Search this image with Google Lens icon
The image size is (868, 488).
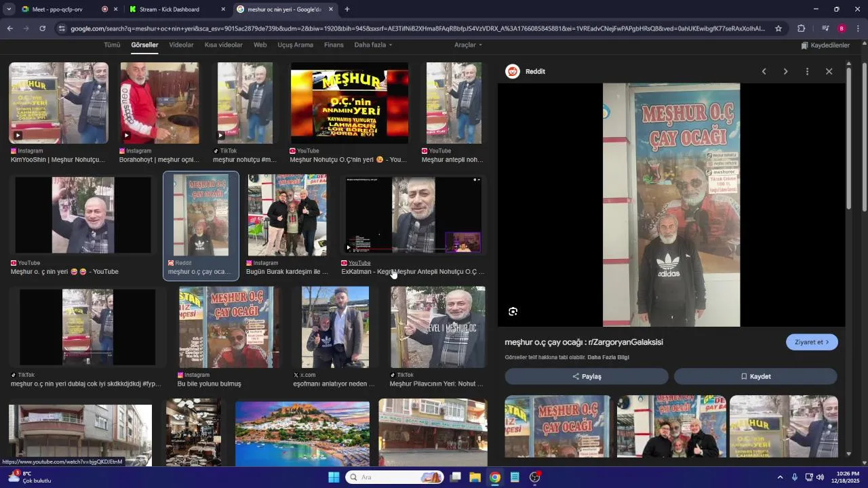[x=513, y=312]
